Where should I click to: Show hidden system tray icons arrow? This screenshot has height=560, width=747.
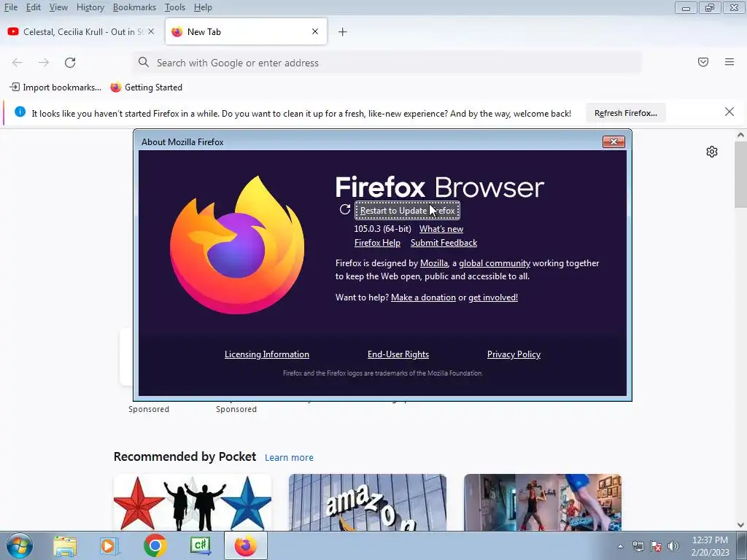pyautogui.click(x=620, y=546)
